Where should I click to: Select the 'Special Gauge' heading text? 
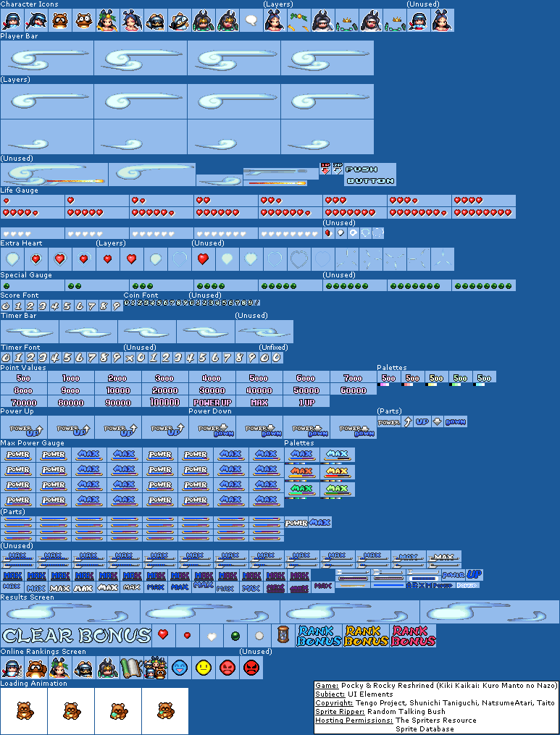pyautogui.click(x=26, y=274)
